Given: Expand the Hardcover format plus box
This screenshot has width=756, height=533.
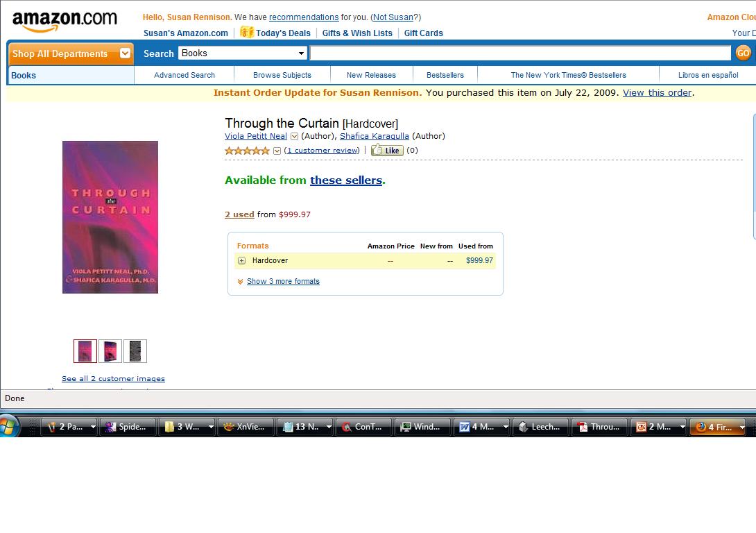Looking at the screenshot, I should click(x=241, y=260).
